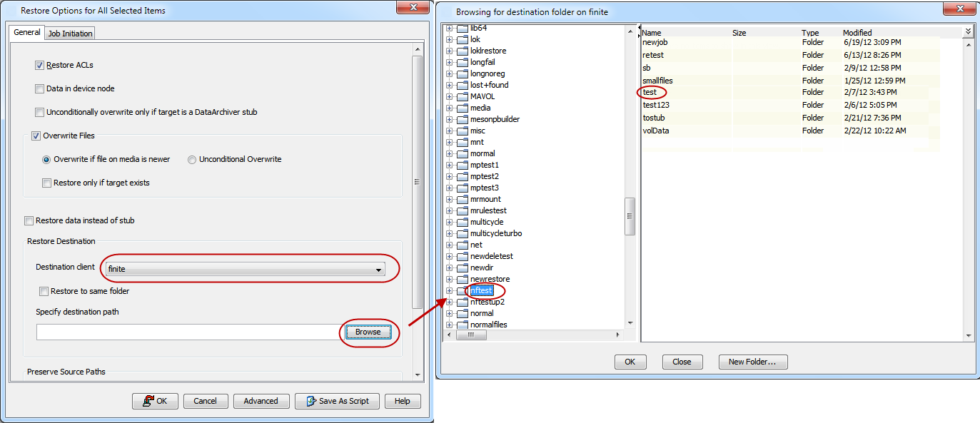Click the folder icon beside multicycle
This screenshot has width=980, height=423.
point(462,222)
